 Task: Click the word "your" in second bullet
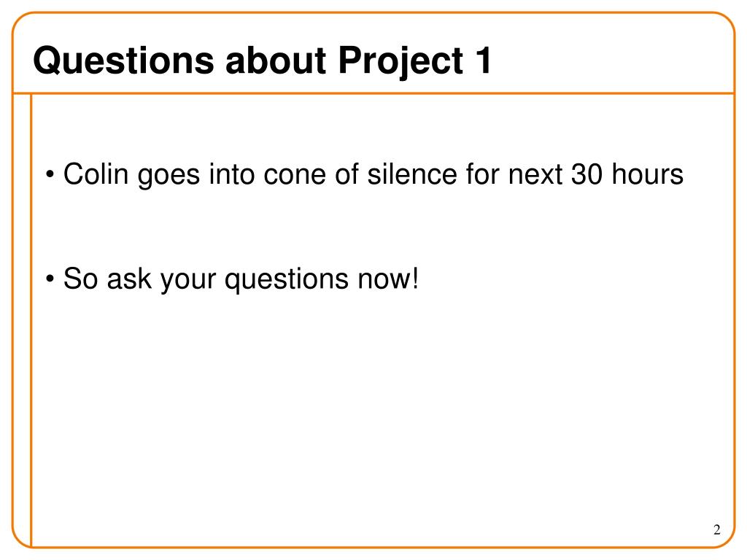tap(187, 281)
